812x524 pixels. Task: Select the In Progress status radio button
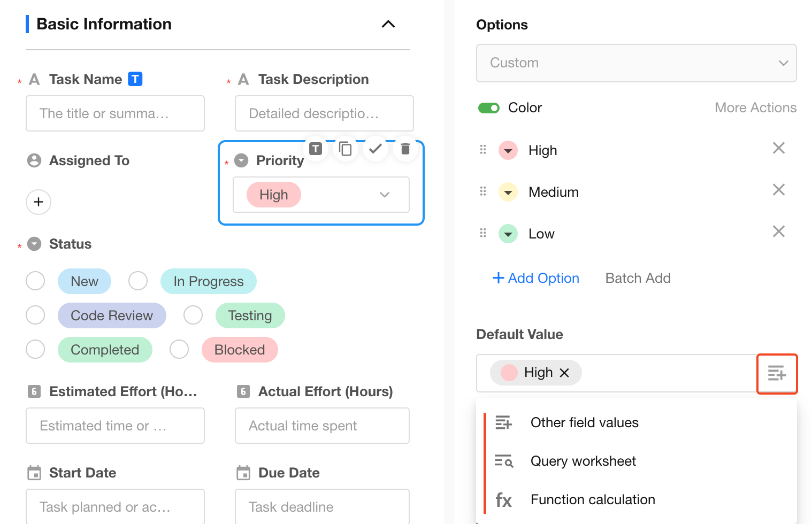coord(138,281)
